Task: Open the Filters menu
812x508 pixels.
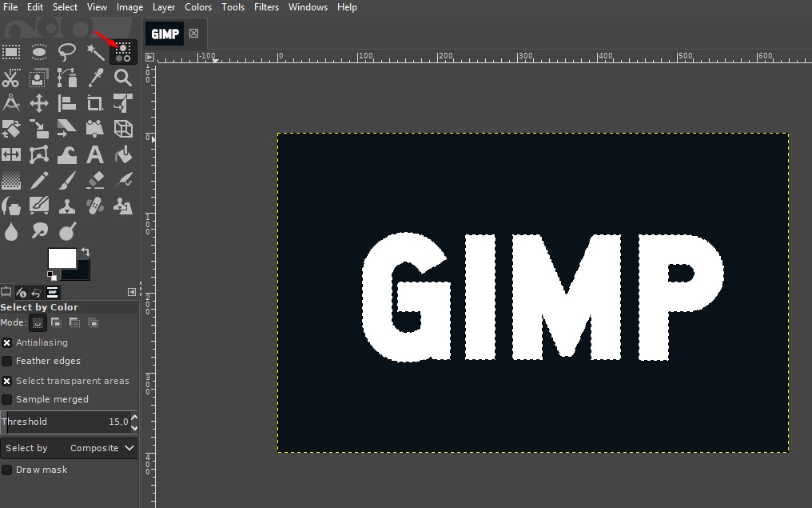Action: [266, 7]
